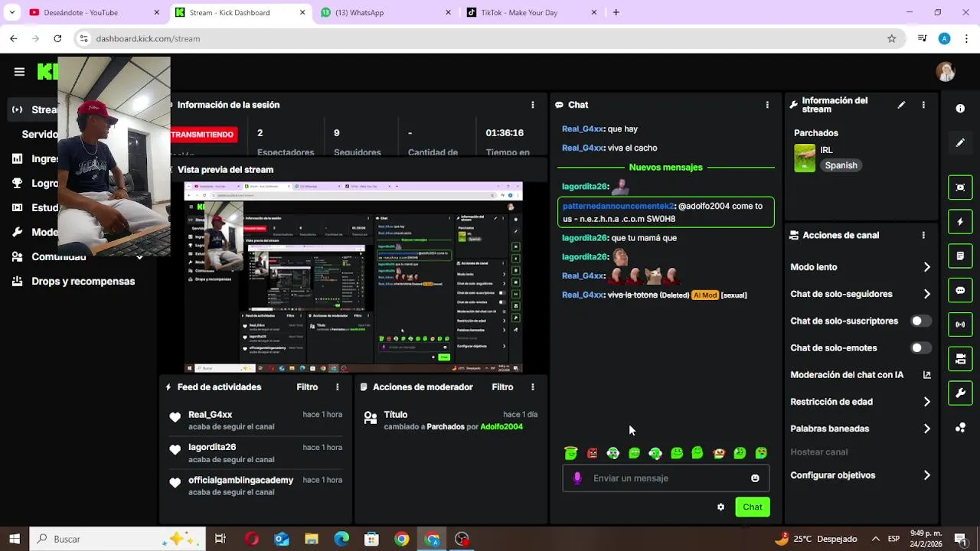980x551 pixels.
Task: Click Nuevos mensajes divider in chat
Action: [665, 168]
